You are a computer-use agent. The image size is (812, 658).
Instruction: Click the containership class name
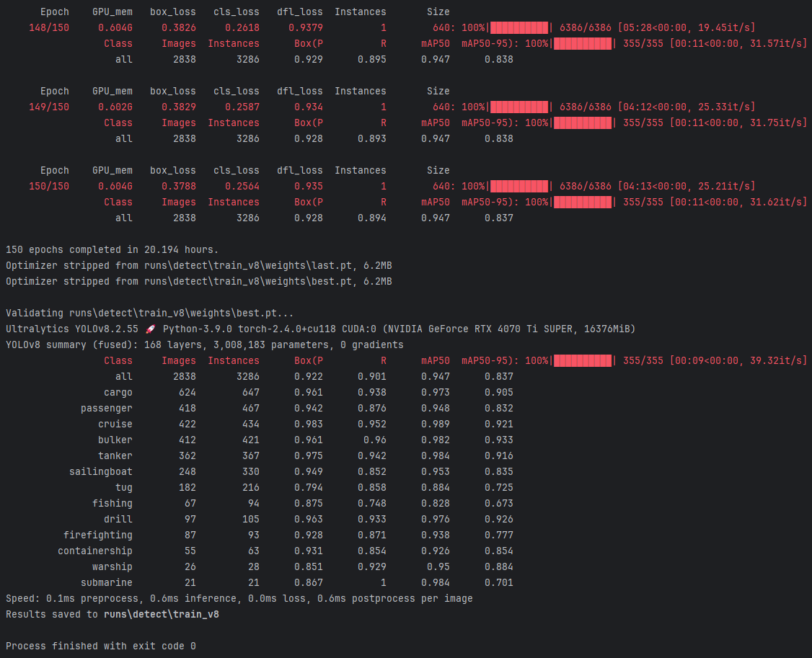[x=95, y=551]
